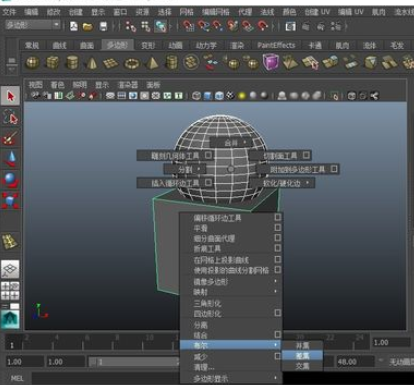The image size is (414, 385).
Task: Click the range slider bar handle
Action: [93, 362]
